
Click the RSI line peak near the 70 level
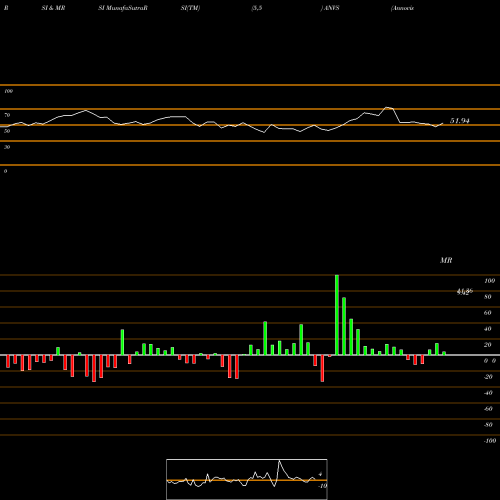click(x=387, y=107)
